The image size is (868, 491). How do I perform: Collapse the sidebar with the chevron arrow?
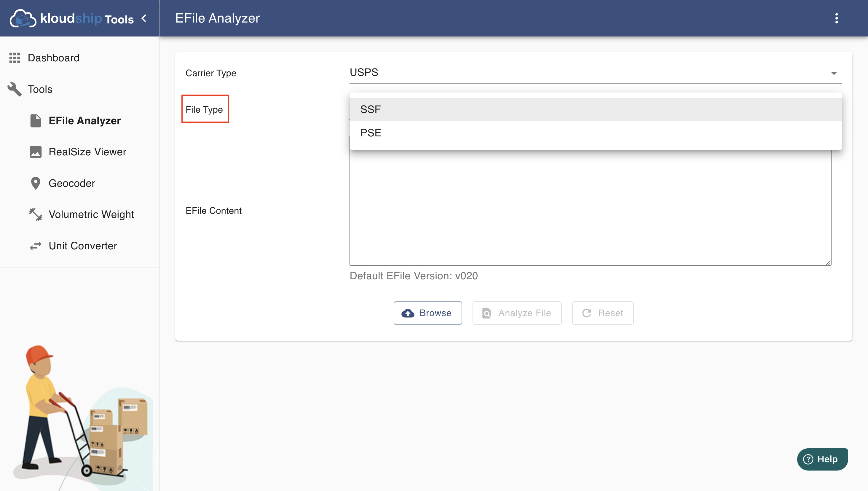[144, 18]
